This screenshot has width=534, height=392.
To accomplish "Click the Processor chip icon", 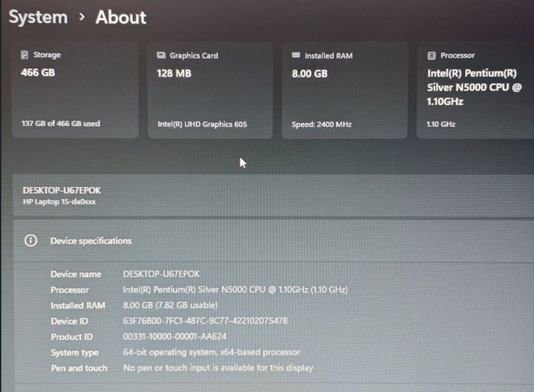I will click(431, 55).
